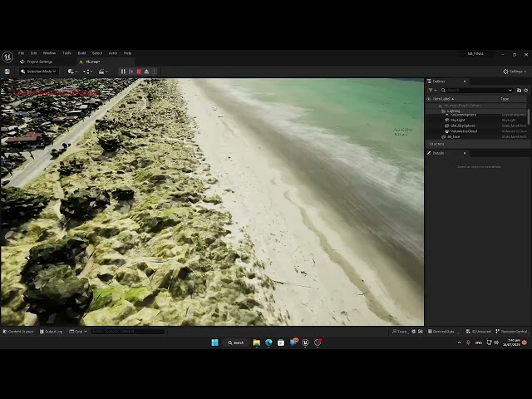
Task: Open the Window menu
Action: (49, 53)
